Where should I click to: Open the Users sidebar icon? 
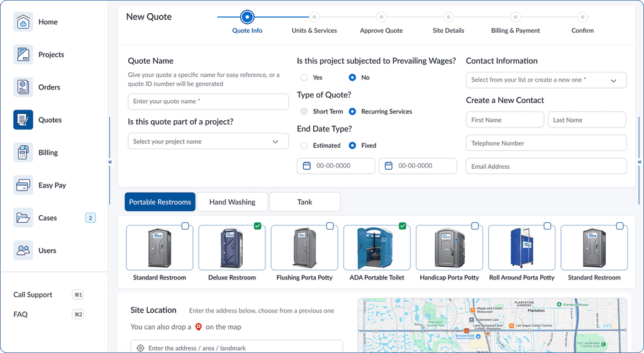click(23, 250)
